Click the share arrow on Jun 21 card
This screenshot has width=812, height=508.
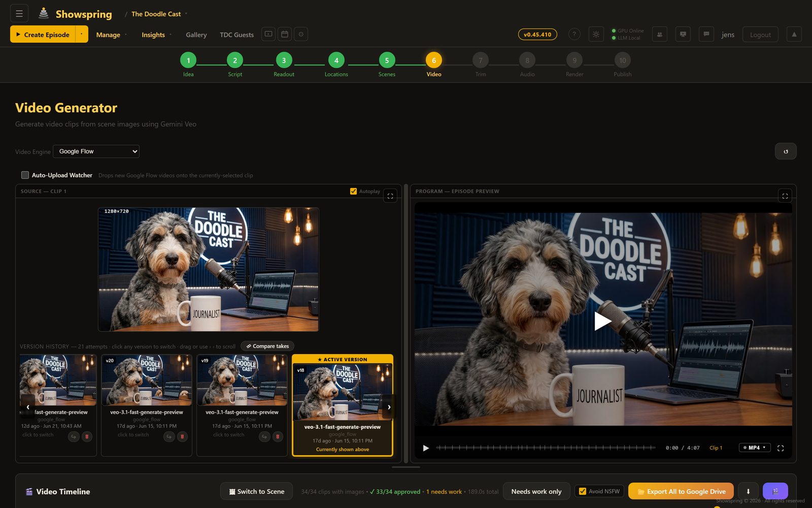(x=74, y=436)
